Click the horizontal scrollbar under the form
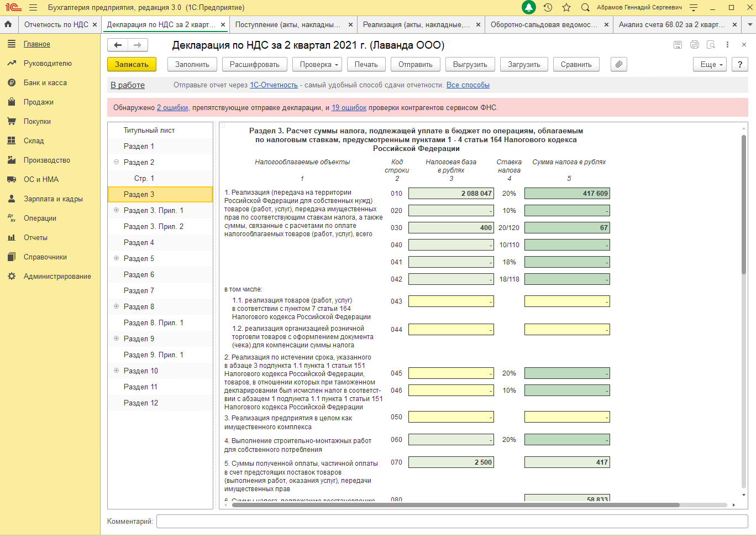The width and height of the screenshot is (756, 536). pyautogui.click(x=455, y=505)
